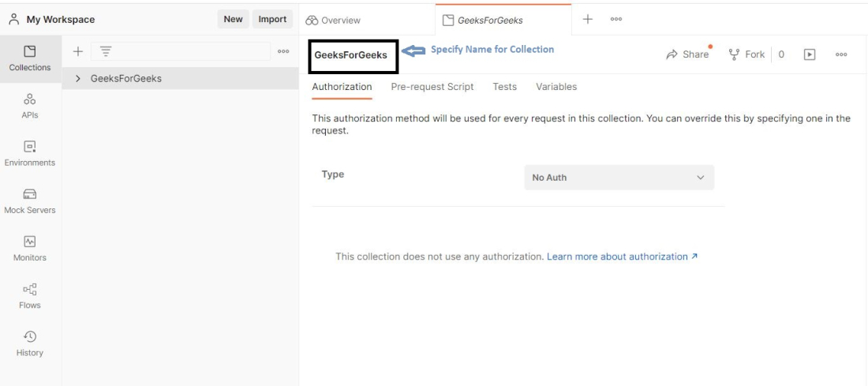Viewport: 868px width, 386px height.
Task: Open the Flows sidebar section
Action: point(30,296)
